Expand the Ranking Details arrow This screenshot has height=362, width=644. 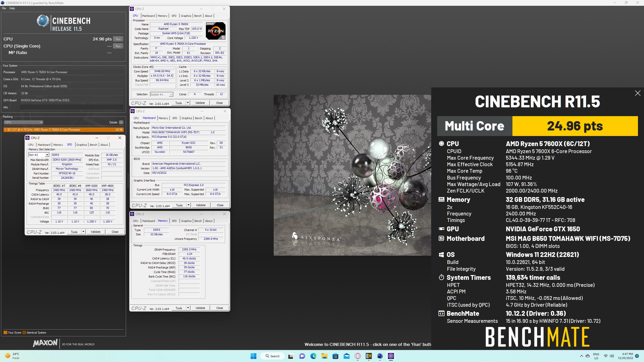click(x=121, y=122)
